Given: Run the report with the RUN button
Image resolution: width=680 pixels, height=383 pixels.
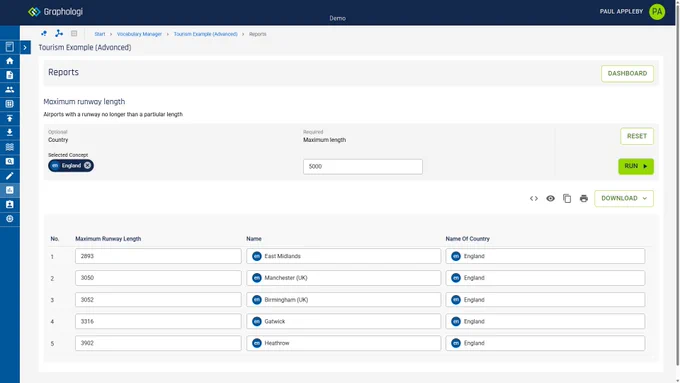Looking at the screenshot, I should [636, 166].
